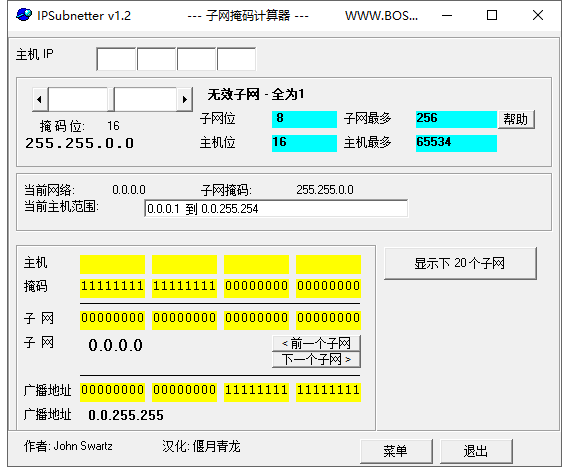569x474 pixels.
Task: Click the subnet mask text 255.255.0.0 under 掩码位
Action: click(x=79, y=143)
